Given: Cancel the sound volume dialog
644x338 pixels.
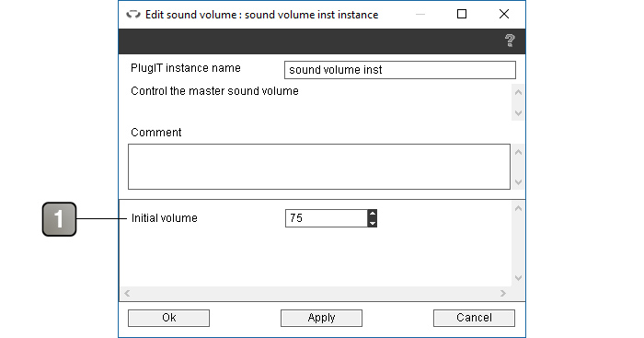Looking at the screenshot, I should pos(474,318).
